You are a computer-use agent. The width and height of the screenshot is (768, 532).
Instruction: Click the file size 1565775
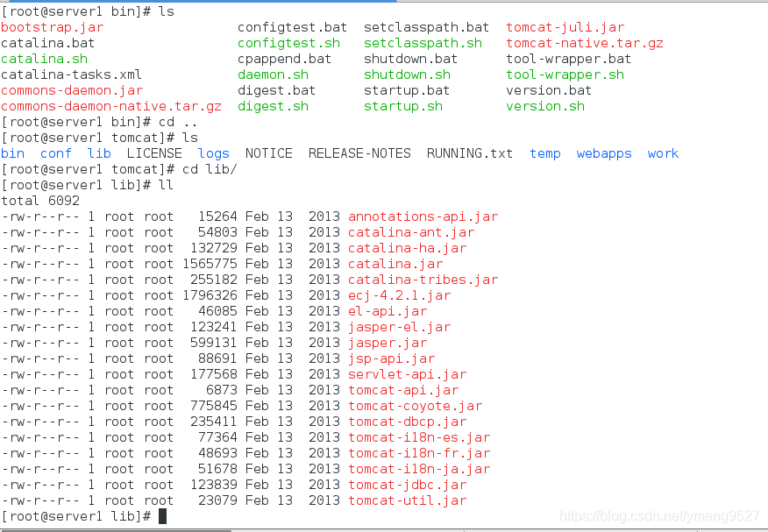(x=210, y=264)
